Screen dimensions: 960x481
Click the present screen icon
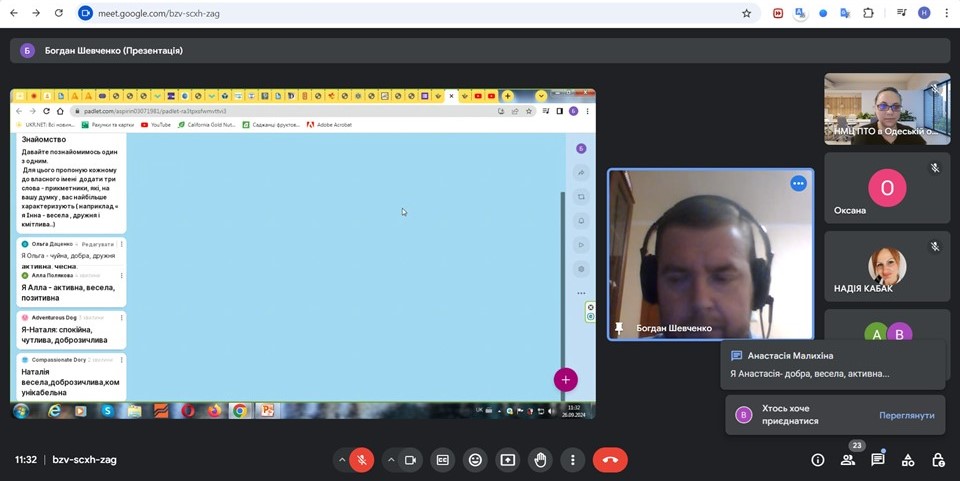pyautogui.click(x=508, y=460)
